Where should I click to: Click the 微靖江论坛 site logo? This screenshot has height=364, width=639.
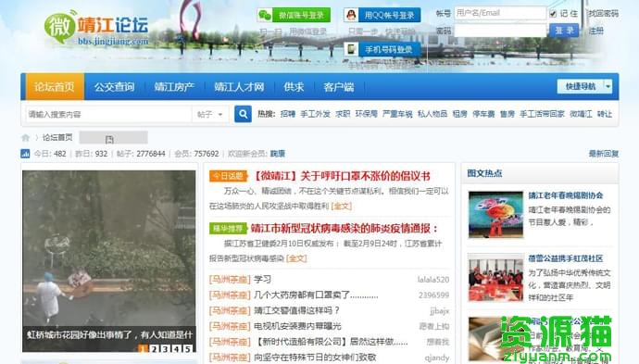tap(96, 28)
